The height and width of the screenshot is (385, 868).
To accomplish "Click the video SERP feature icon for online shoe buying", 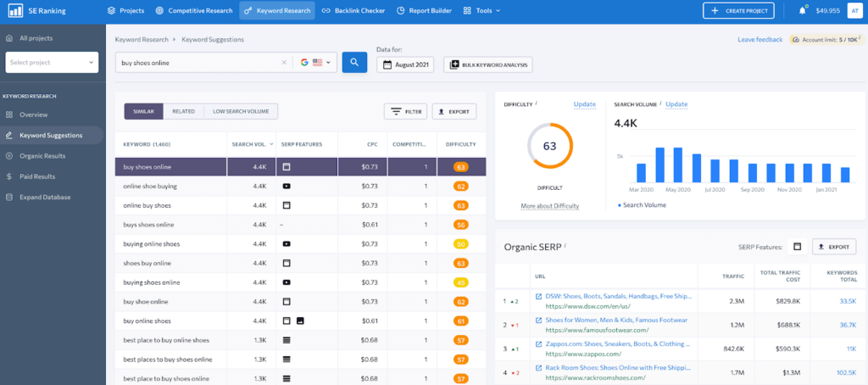I will pyautogui.click(x=287, y=186).
